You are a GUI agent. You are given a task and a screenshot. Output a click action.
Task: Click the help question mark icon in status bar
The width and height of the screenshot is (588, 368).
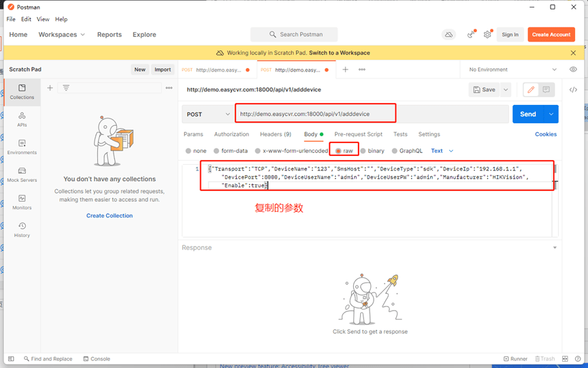coord(578,359)
